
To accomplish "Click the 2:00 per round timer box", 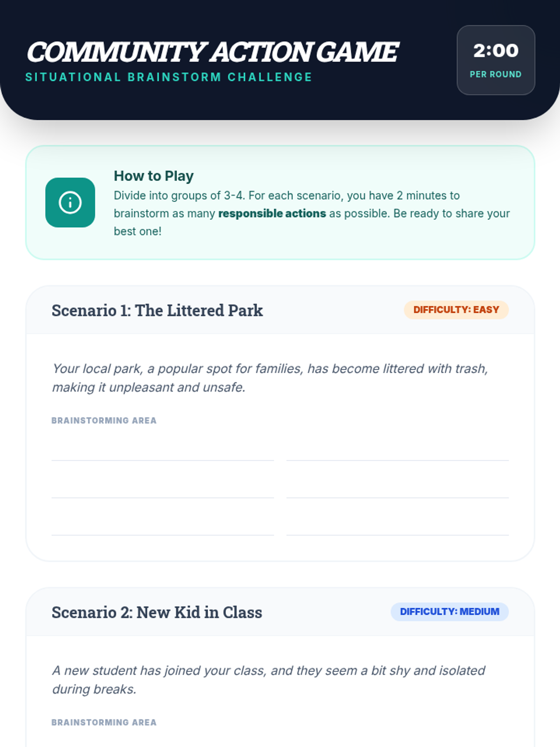I will (496, 60).
